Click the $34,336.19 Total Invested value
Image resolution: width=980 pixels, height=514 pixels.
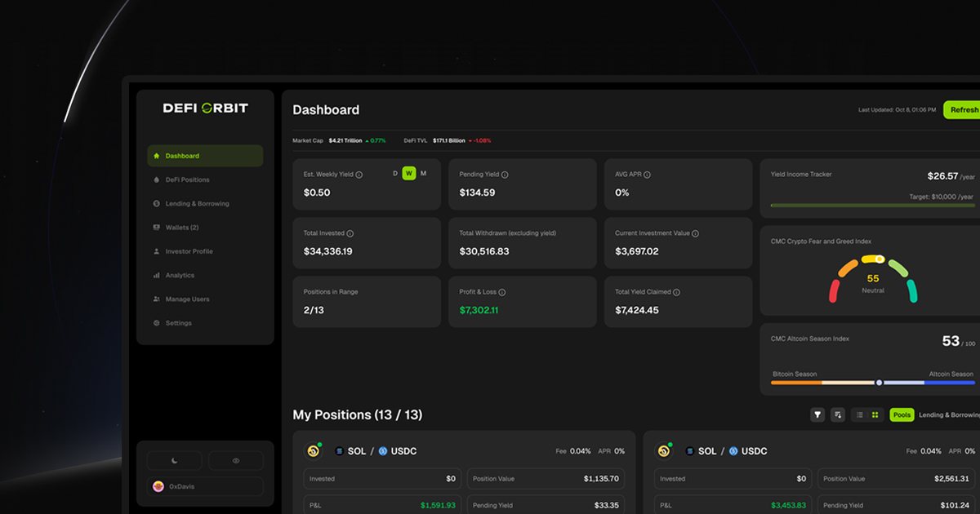click(328, 251)
